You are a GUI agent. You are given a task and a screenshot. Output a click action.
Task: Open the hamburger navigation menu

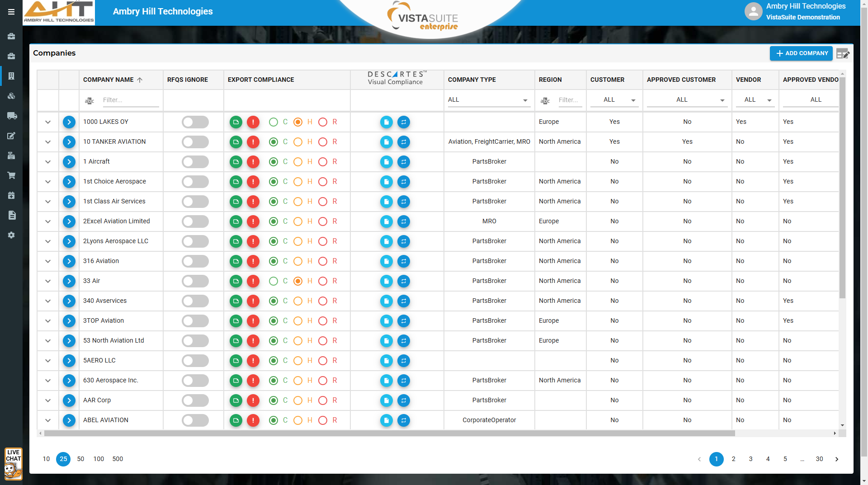11,12
